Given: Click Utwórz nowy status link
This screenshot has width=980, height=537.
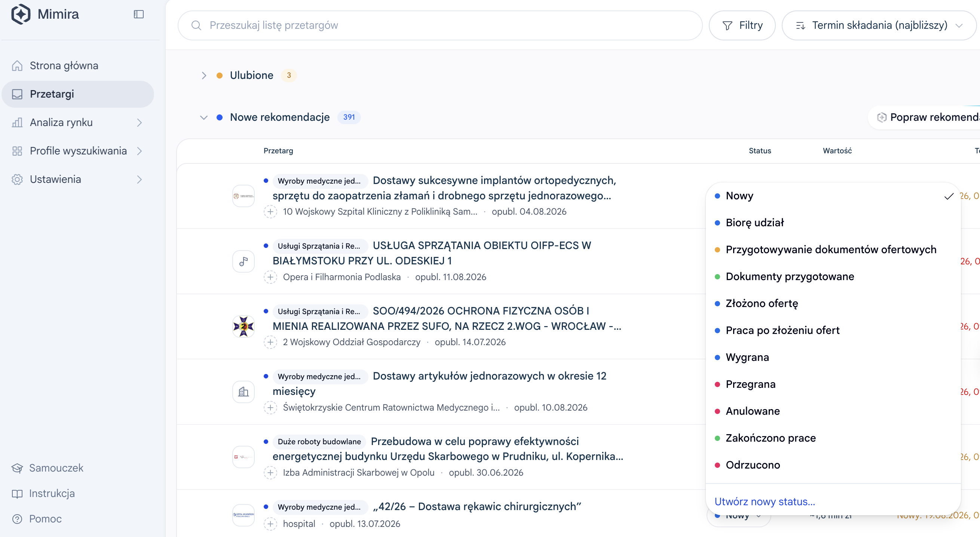Looking at the screenshot, I should click(765, 501).
